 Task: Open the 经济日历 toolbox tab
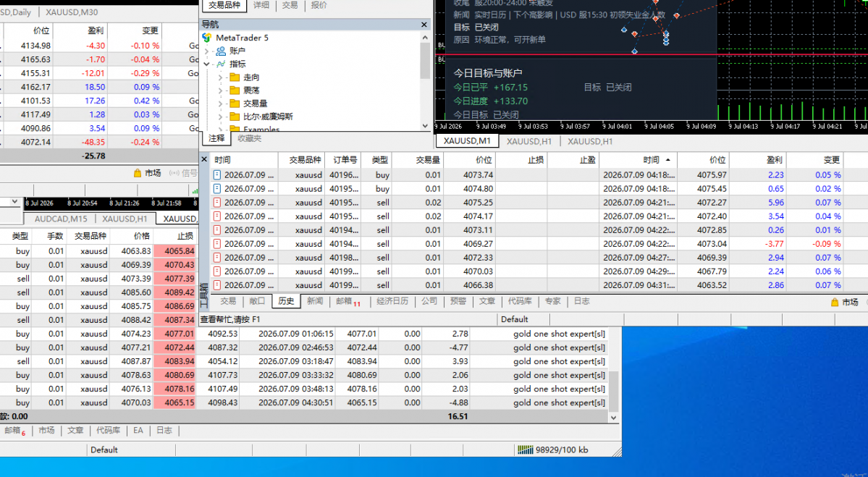coord(392,301)
